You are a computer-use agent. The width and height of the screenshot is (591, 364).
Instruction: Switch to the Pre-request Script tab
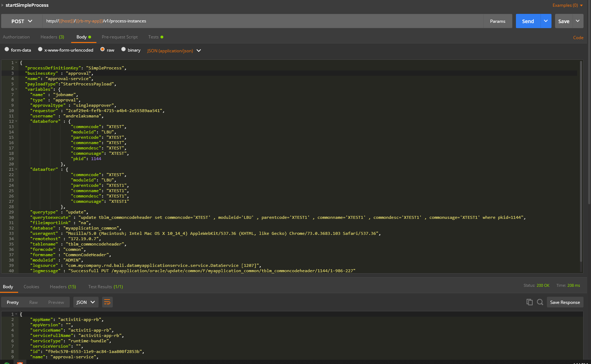pyautogui.click(x=120, y=37)
